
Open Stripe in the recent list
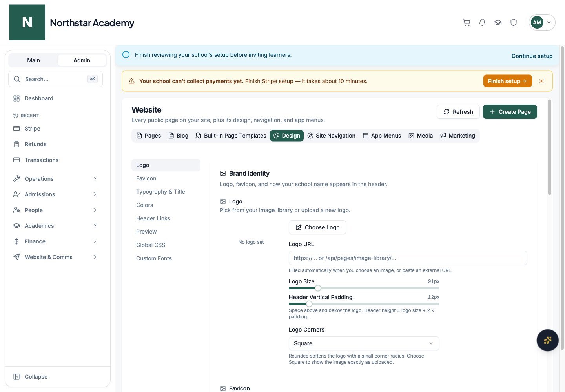pos(55,129)
